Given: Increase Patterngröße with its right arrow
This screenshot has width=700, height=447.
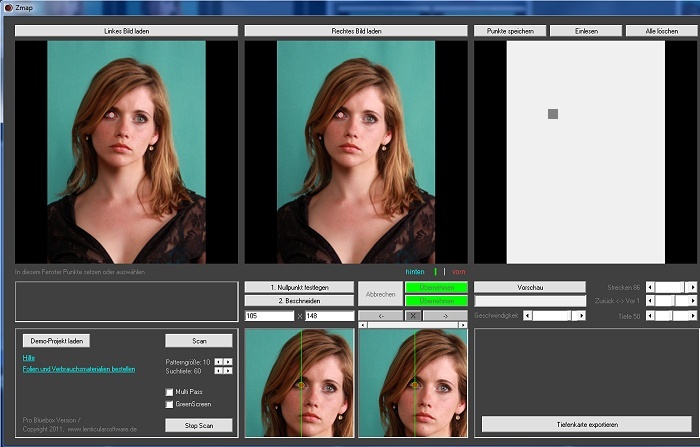Looking at the screenshot, I should (x=228, y=361).
